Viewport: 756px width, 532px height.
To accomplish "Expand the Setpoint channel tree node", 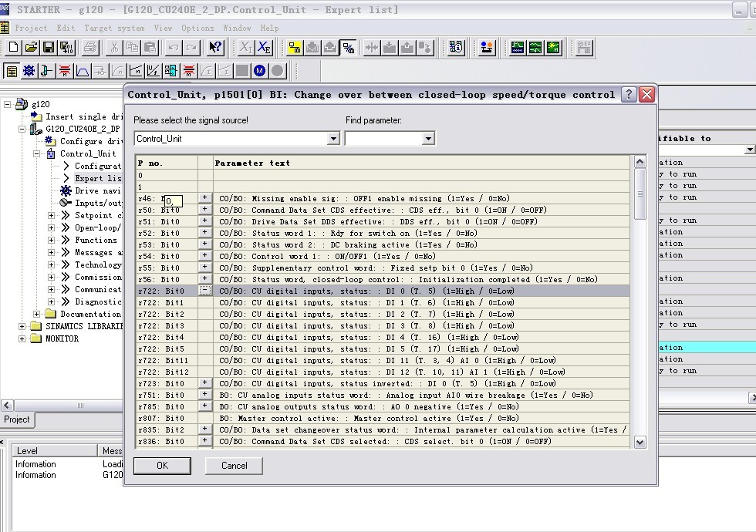I will [x=51, y=215].
